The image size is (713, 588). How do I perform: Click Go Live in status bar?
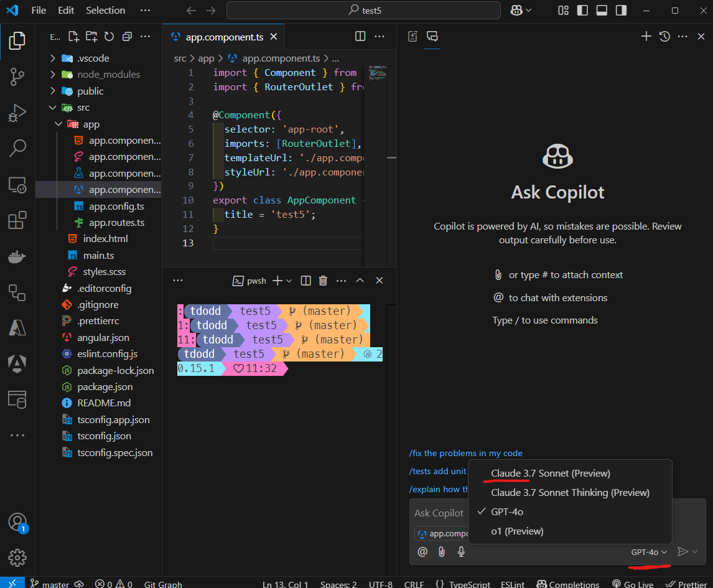pos(633,584)
